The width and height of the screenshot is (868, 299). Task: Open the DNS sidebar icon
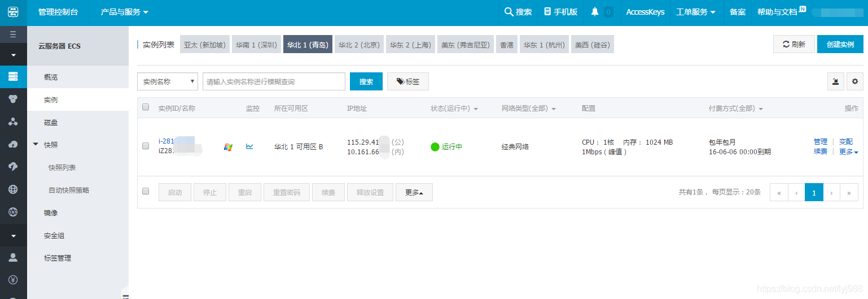click(13, 212)
